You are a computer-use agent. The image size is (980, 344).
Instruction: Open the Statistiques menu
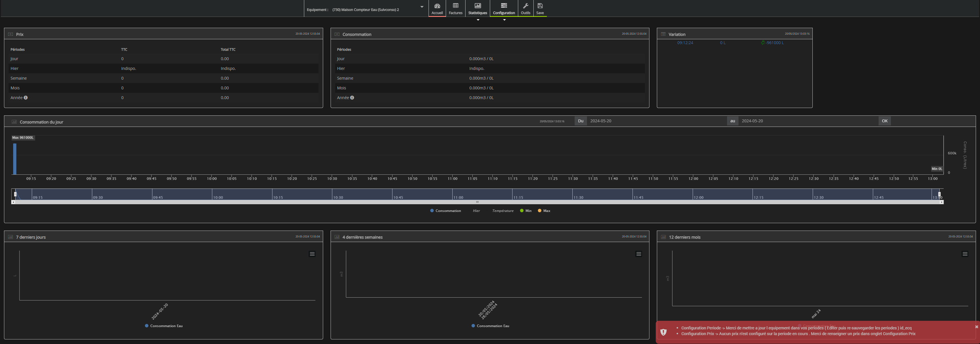coord(478,8)
